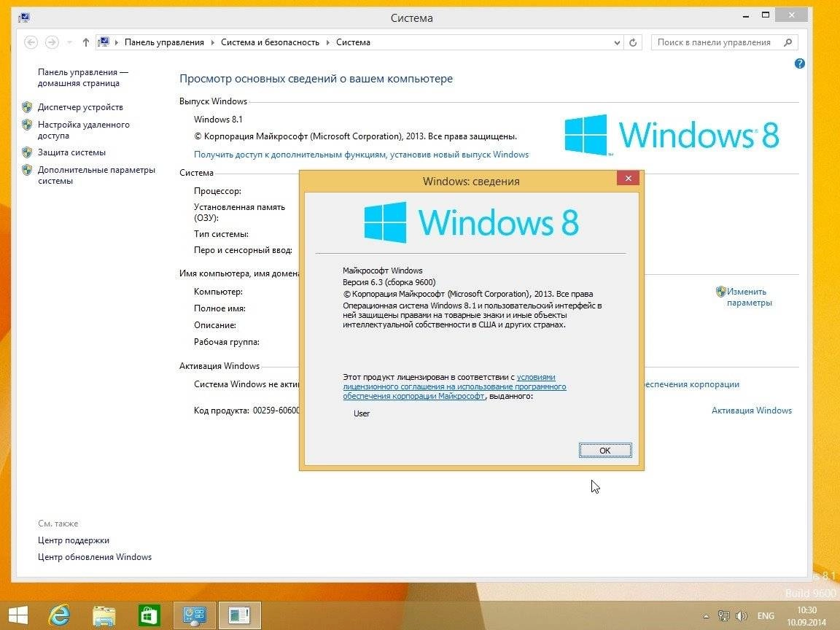840x630 pixels.
Task: Expand chevron after Система и безопасность breadcrumb
Action: (x=327, y=42)
